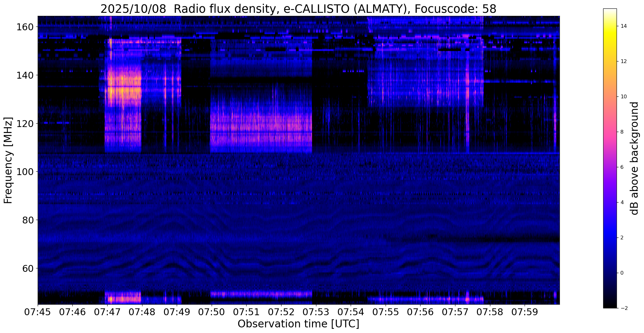Pick the 07:48 time tick label
The width and height of the screenshot is (644, 333).
tap(142, 312)
